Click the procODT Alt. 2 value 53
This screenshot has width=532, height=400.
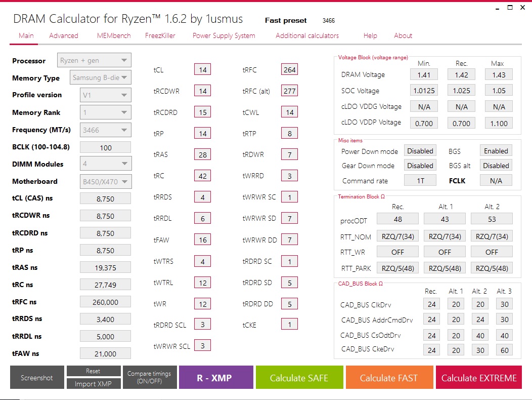pyautogui.click(x=492, y=219)
